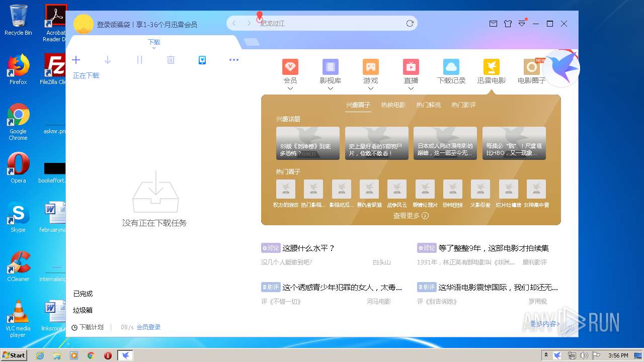Switch to the 热门影评 tab
This screenshot has width=644, height=362.
point(464,105)
